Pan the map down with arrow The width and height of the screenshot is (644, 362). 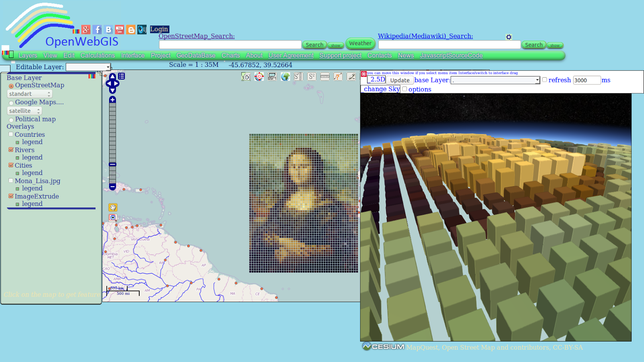click(x=113, y=91)
